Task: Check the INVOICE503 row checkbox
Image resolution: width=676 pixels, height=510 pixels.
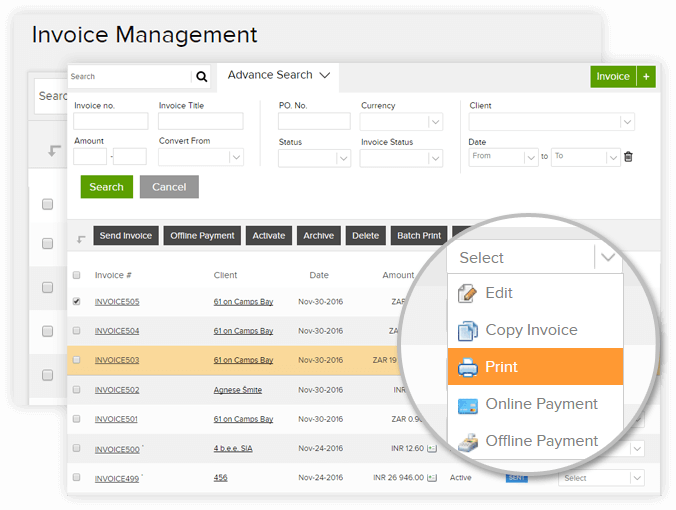Action: coord(76,360)
